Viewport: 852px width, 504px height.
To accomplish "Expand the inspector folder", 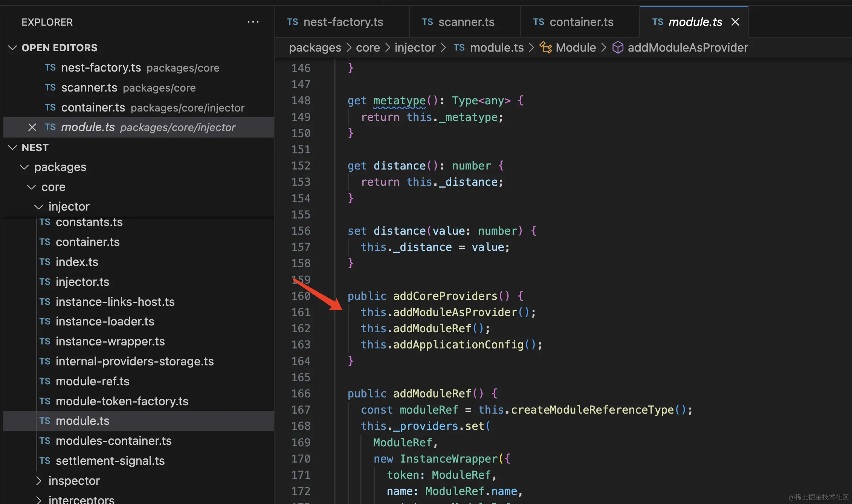I will pos(39,481).
